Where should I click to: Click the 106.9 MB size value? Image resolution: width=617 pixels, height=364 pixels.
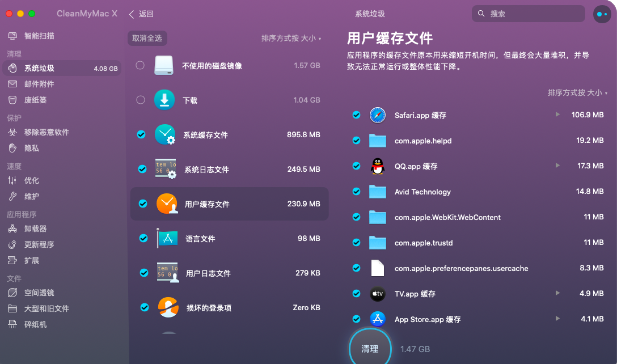tap(588, 115)
